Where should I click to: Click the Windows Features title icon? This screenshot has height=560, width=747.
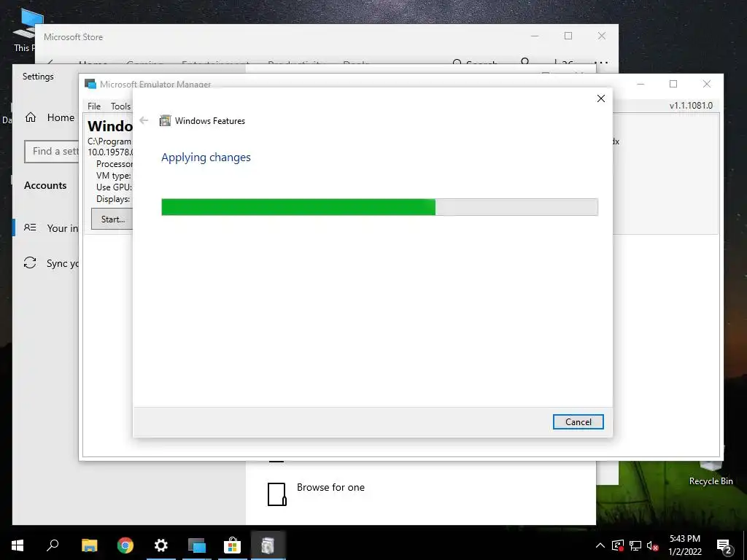(165, 120)
